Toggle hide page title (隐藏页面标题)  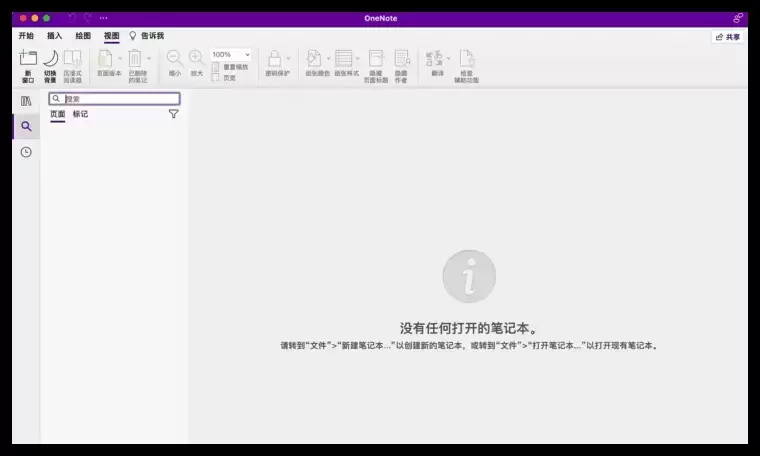pos(376,66)
